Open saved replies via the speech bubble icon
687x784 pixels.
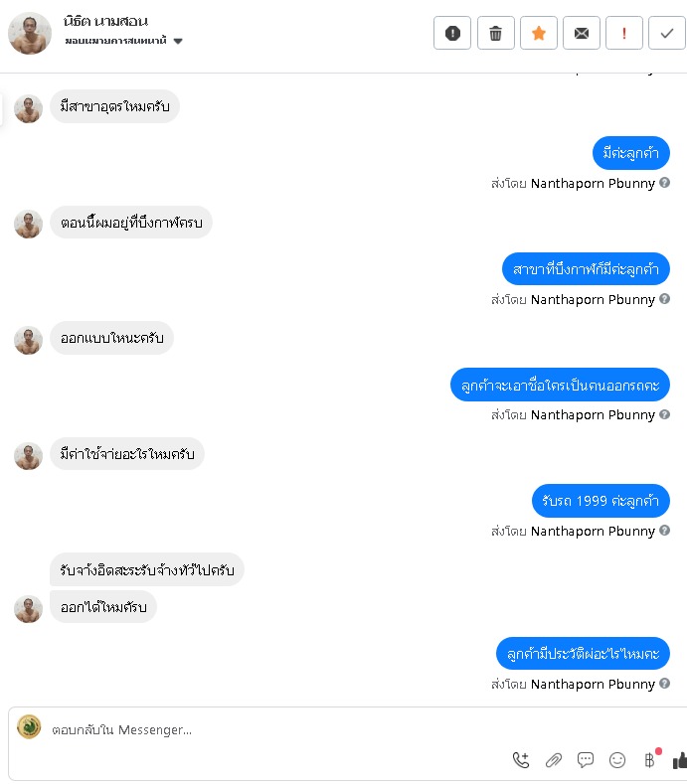point(585,760)
